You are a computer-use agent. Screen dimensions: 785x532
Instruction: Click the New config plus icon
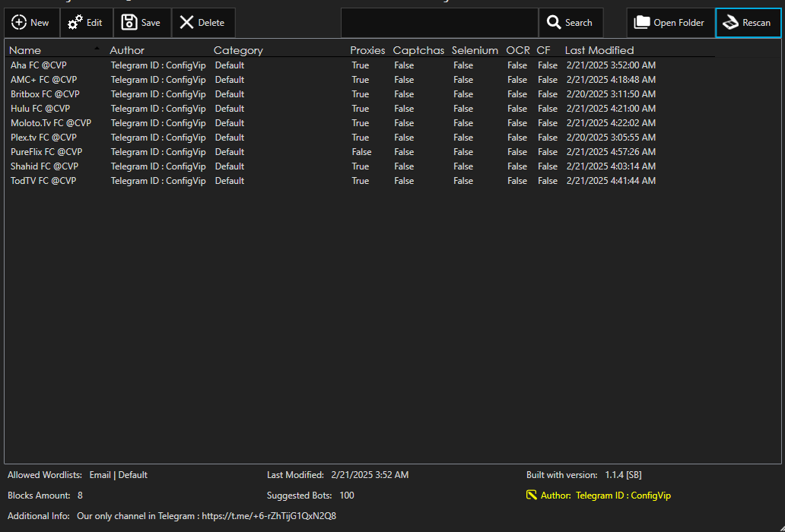(x=19, y=23)
